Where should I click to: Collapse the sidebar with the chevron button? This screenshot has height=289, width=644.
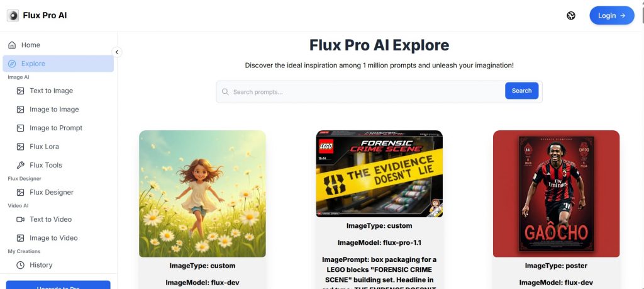point(116,52)
